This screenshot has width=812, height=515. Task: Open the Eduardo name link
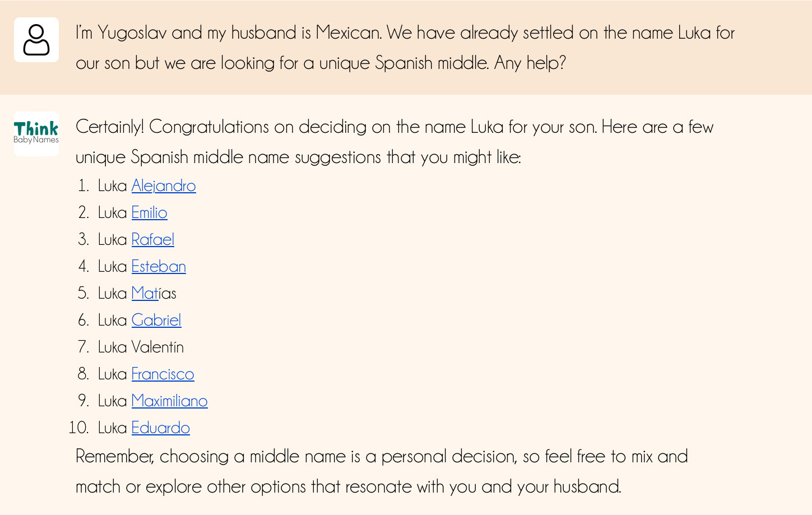click(x=160, y=428)
